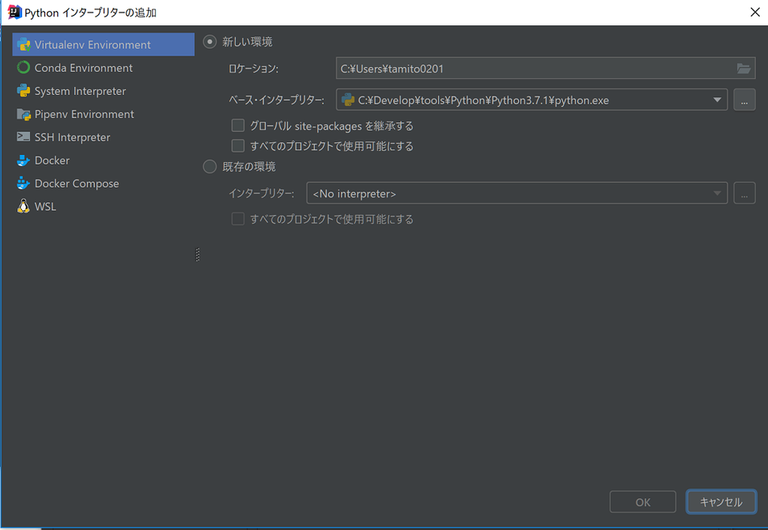
Task: Click the PyCharm logo in title bar
Action: point(14,12)
